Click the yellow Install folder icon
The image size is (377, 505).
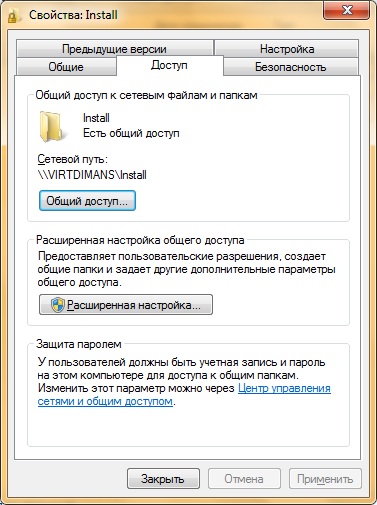click(x=51, y=127)
